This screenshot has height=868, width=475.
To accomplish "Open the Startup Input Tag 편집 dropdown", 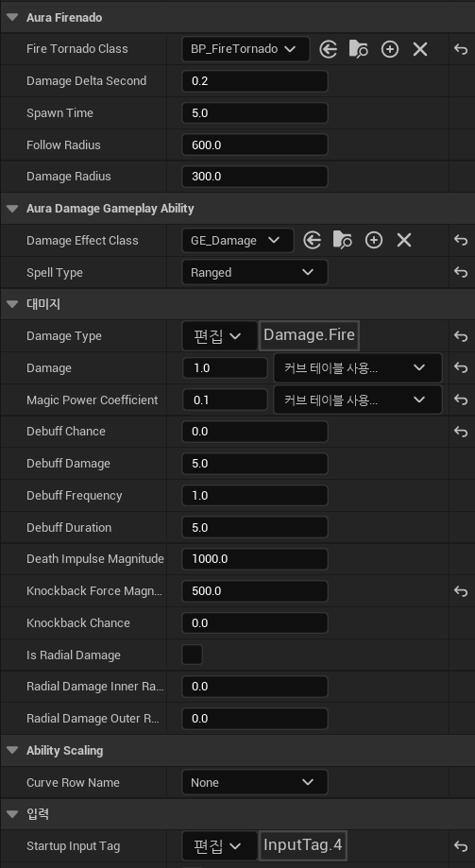I will pyautogui.click(x=219, y=846).
